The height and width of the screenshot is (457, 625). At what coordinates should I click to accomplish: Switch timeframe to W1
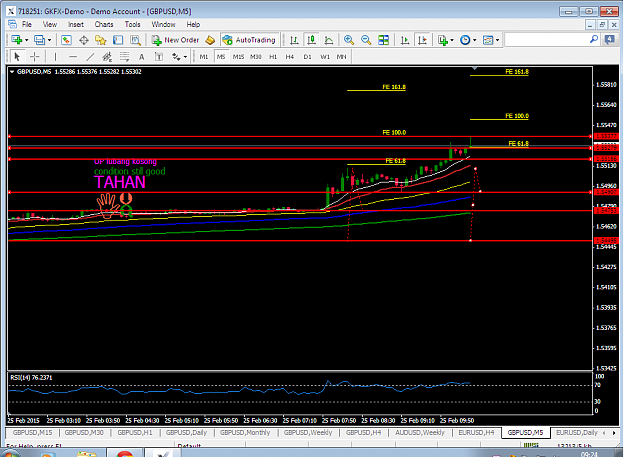pyautogui.click(x=325, y=57)
